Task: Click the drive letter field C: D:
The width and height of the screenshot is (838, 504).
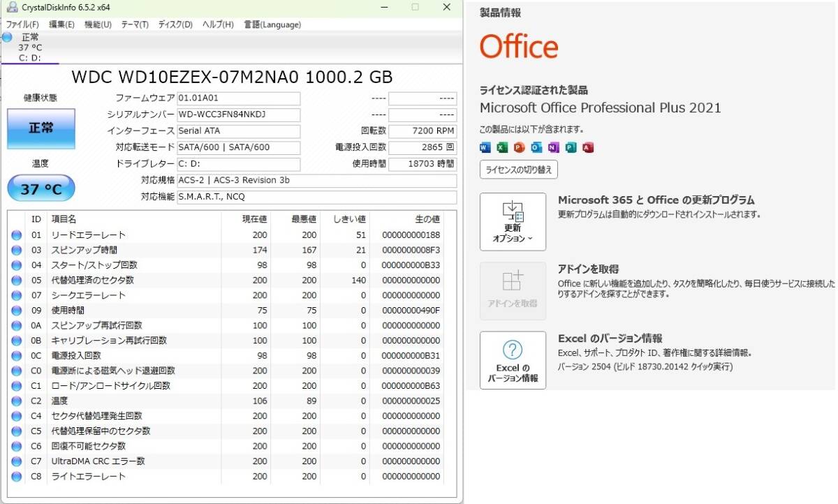Action: pos(238,164)
